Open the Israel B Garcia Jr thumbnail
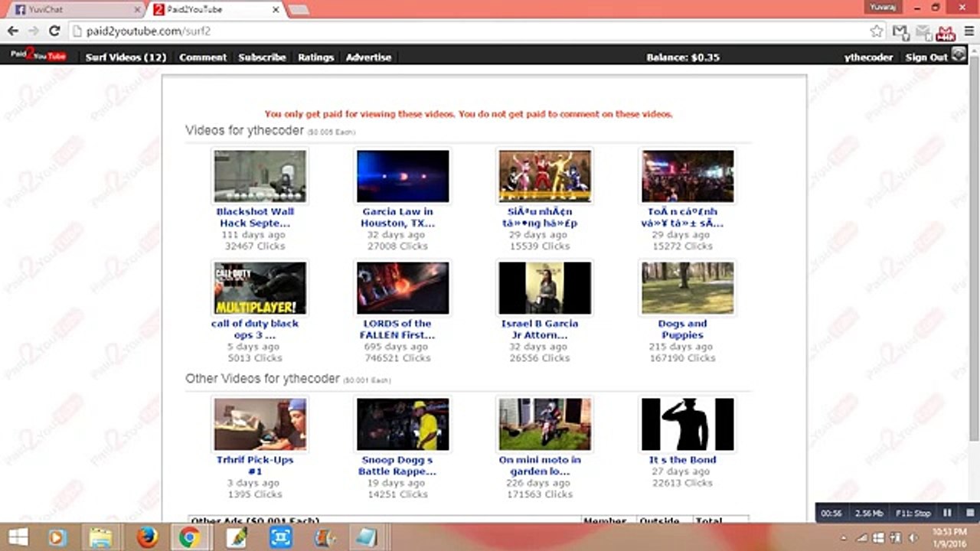 point(544,288)
